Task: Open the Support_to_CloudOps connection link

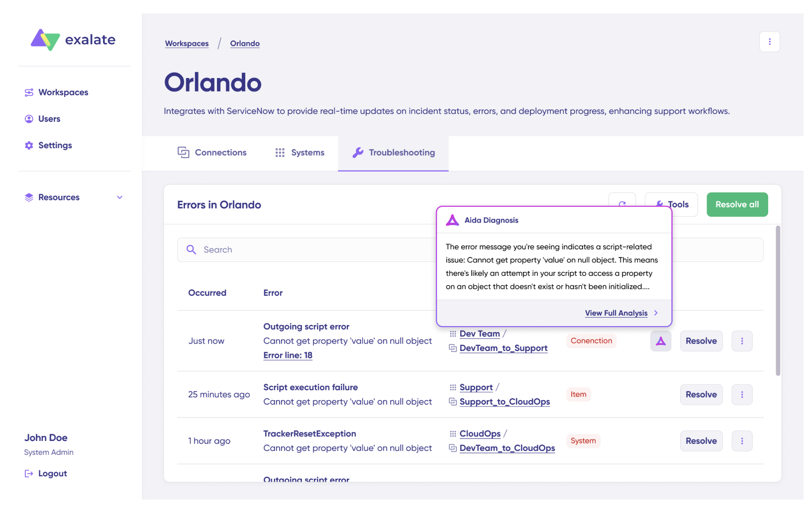Action: (x=505, y=402)
